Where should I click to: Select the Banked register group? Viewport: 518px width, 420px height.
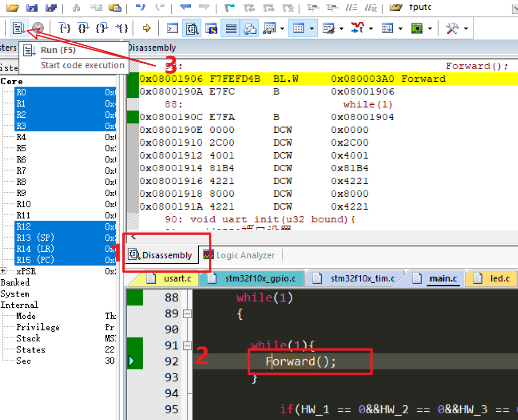[x=15, y=282]
